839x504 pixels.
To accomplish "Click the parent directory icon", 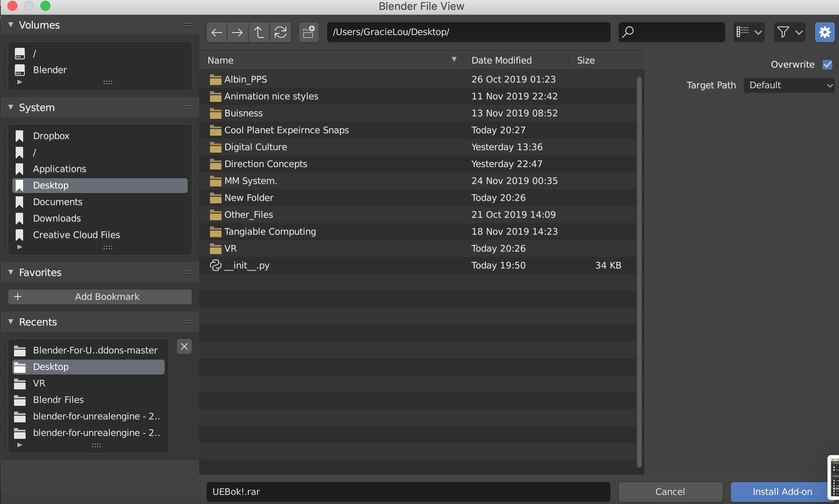I will 259,32.
